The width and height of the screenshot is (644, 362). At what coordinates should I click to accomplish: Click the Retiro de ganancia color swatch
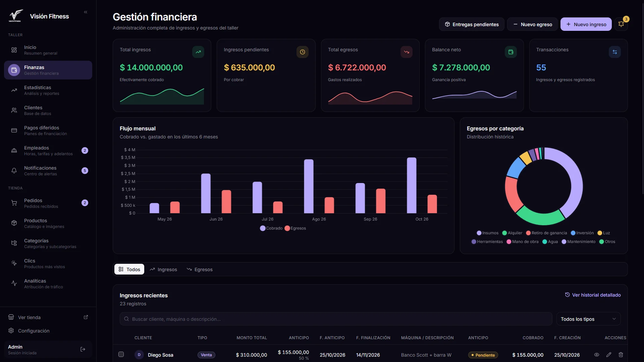coord(528,233)
